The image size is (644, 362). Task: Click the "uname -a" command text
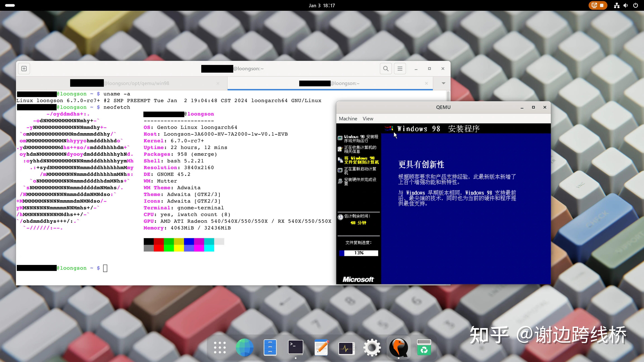117,94
